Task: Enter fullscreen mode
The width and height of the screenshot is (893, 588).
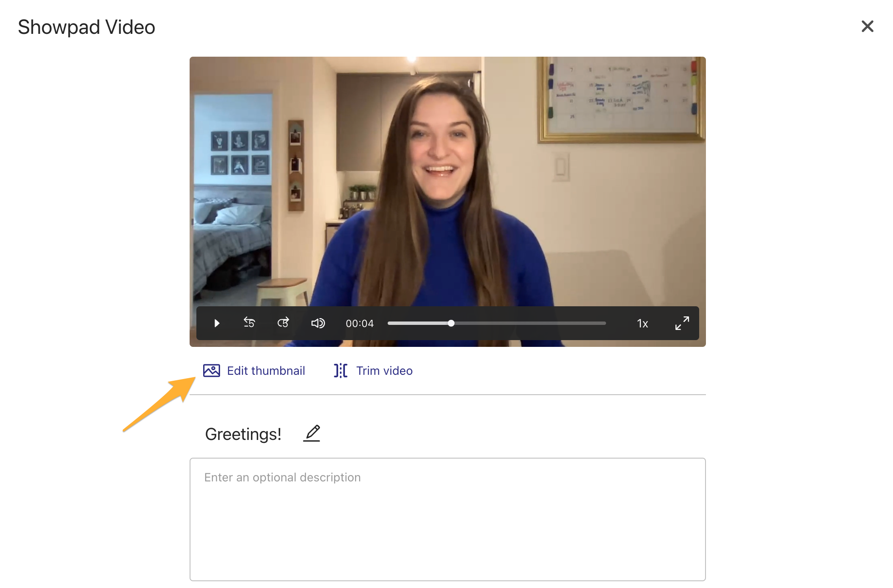Action: tap(682, 323)
